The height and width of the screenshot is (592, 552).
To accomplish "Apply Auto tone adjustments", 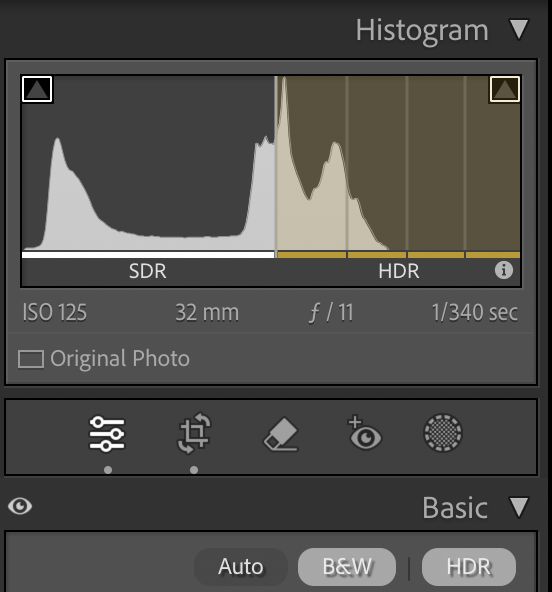I will tap(241, 567).
